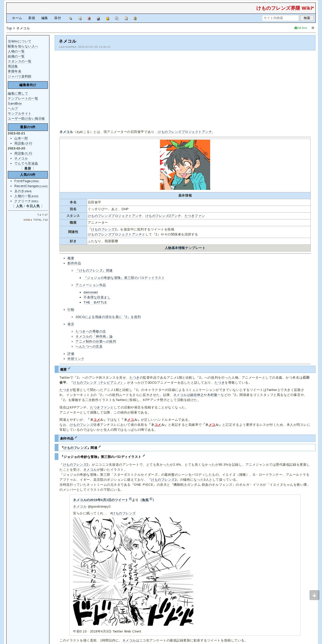Jump to demoreel in contents
This screenshot has width=322, height=644.
[91, 292]
